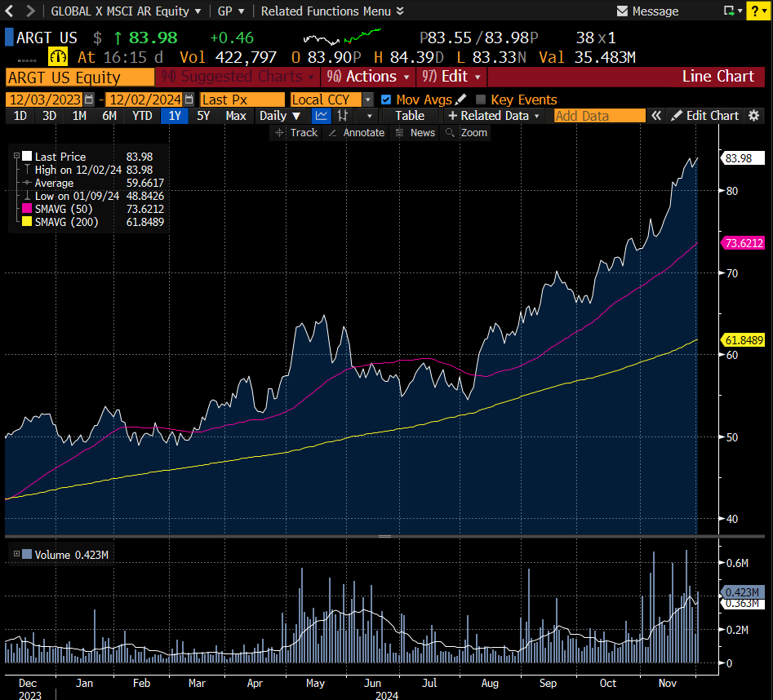Click the intraday sparkline mini chart
Viewport: 773px width, 700px height.
[342, 37]
